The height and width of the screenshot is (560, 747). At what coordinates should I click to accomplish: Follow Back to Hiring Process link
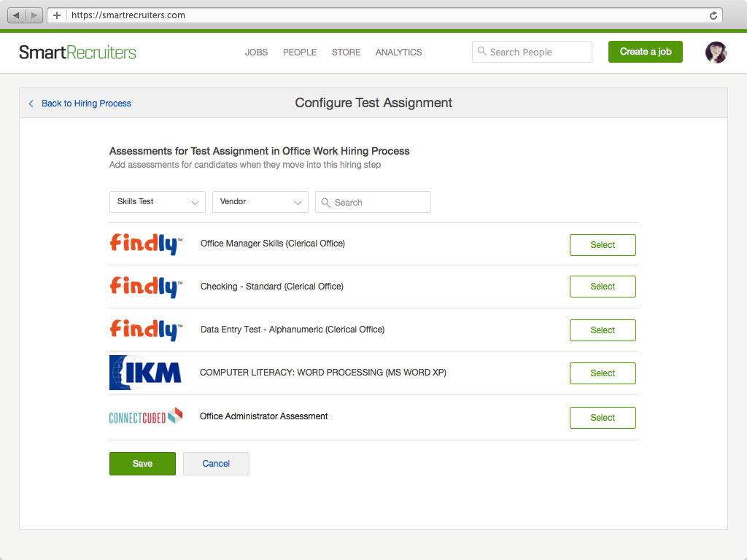(85, 104)
